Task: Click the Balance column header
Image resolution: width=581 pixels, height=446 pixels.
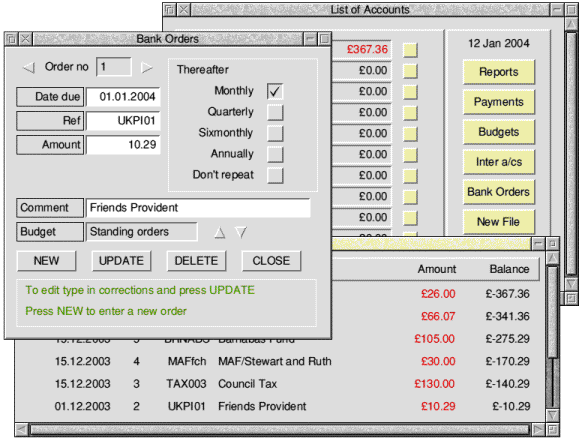Action: pyautogui.click(x=509, y=269)
